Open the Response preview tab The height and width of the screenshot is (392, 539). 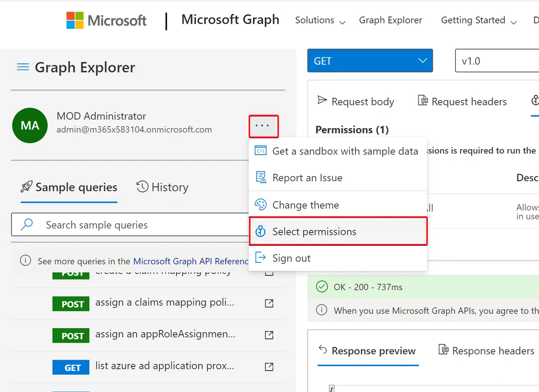pyautogui.click(x=368, y=351)
